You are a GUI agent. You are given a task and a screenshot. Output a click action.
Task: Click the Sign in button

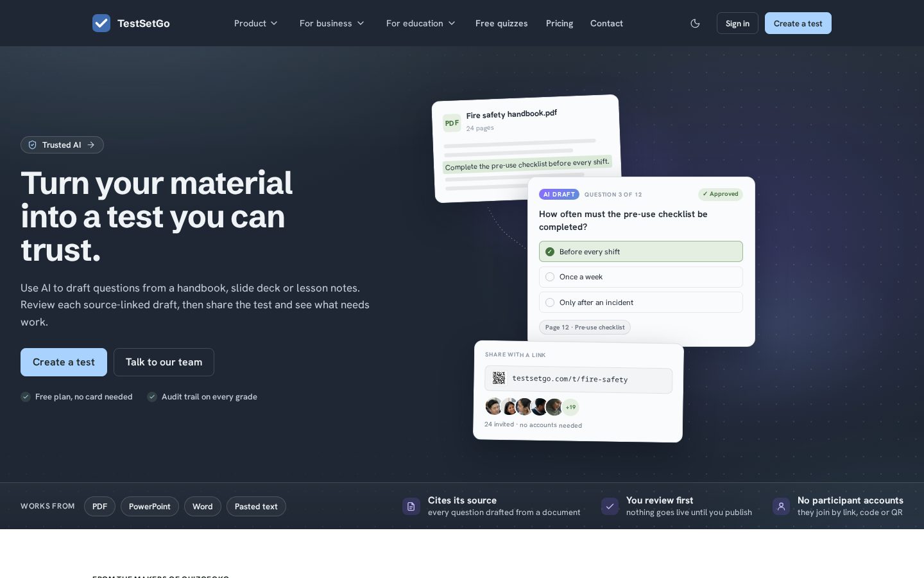point(737,23)
